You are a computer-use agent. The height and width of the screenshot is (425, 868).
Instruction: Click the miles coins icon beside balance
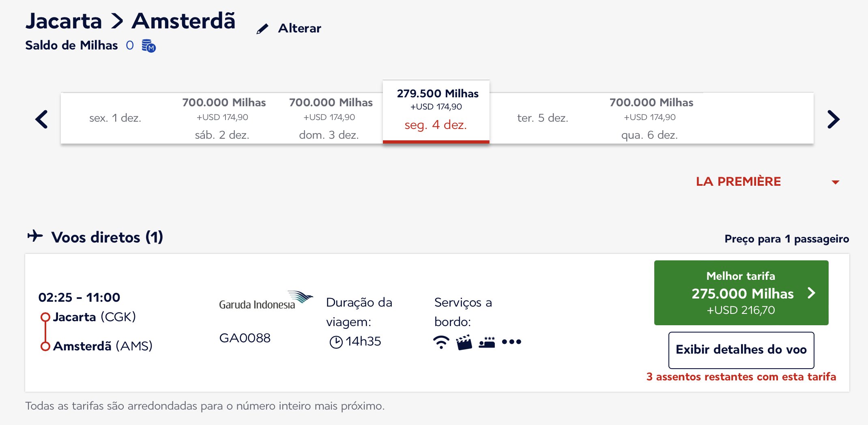click(x=149, y=46)
